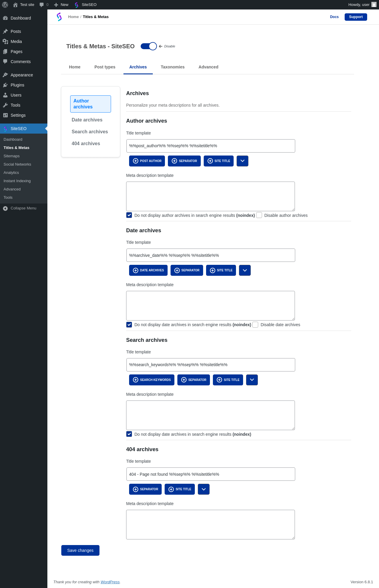The height and width of the screenshot is (588, 379).
Task: Insert Search Keywords tag in search title
Action: tap(152, 380)
